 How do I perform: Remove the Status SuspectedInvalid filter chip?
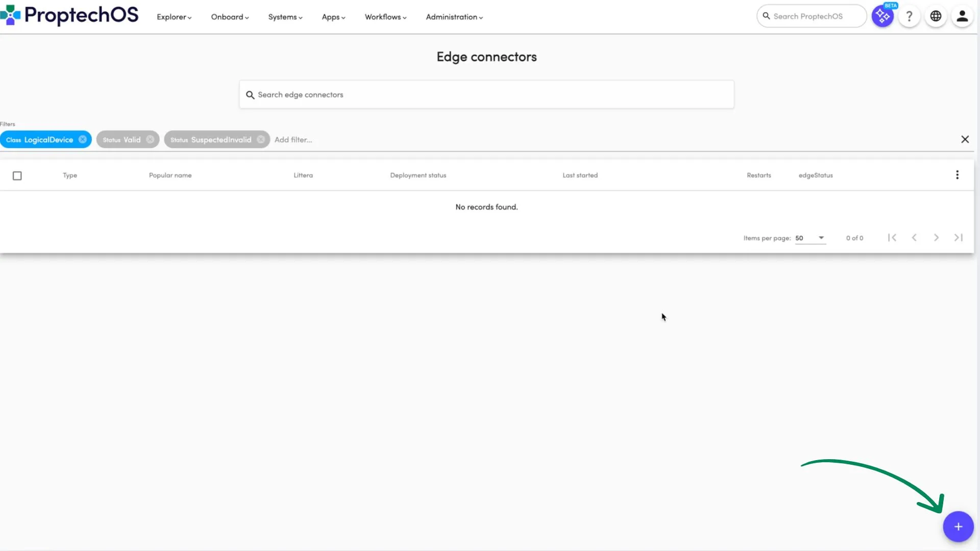point(261,139)
